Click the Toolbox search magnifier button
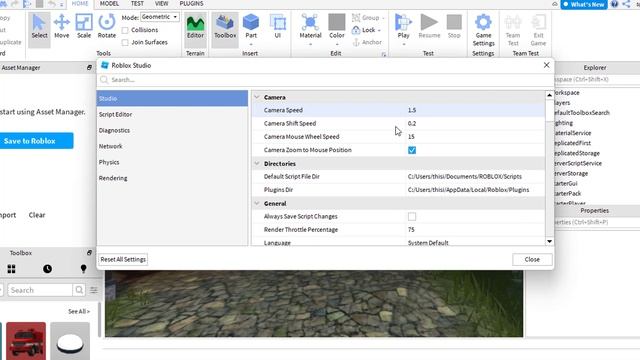640x360 pixels. [x=79, y=290]
